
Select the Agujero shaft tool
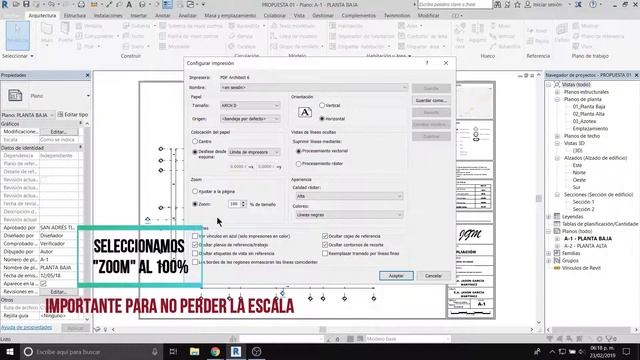(477, 33)
